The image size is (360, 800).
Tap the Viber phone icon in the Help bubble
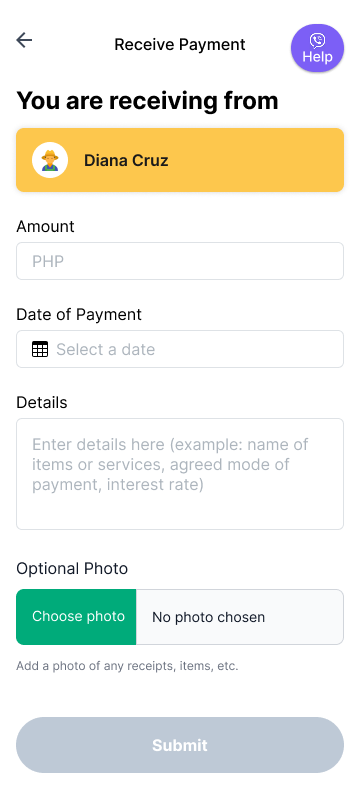tap(317, 40)
